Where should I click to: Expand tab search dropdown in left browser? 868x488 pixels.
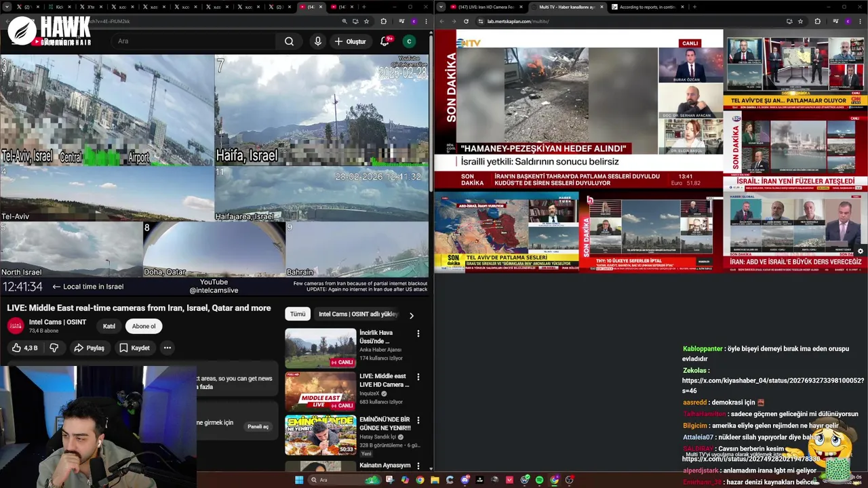pos(7,7)
